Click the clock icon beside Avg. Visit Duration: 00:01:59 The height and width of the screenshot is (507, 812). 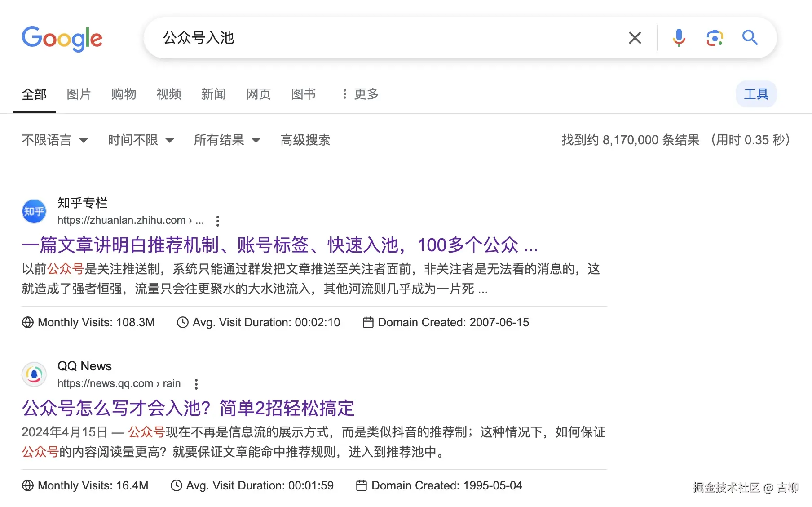176,485
